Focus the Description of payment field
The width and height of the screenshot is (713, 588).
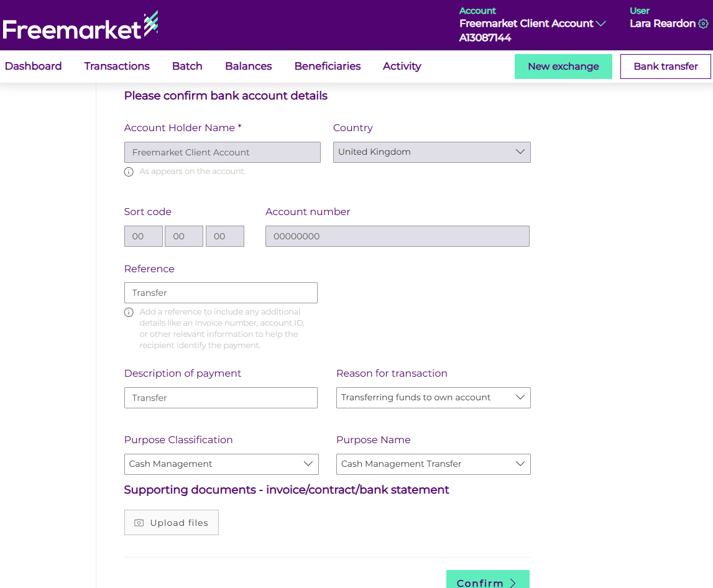click(221, 398)
